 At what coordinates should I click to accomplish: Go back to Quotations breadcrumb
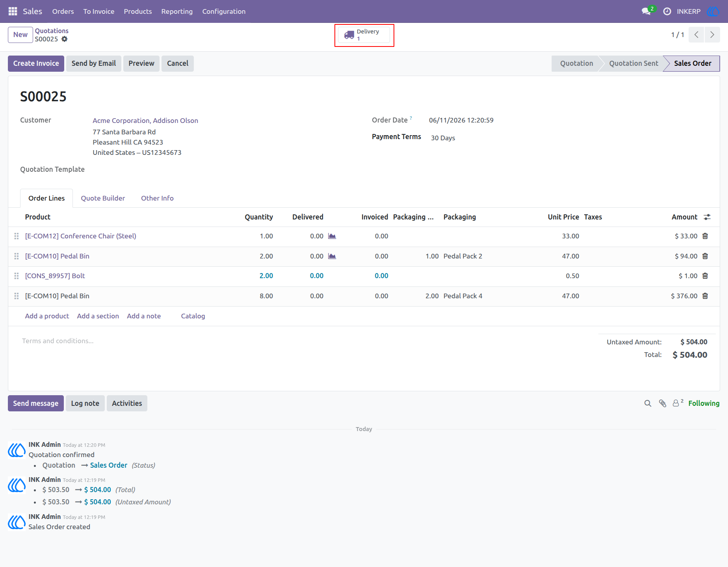52,31
